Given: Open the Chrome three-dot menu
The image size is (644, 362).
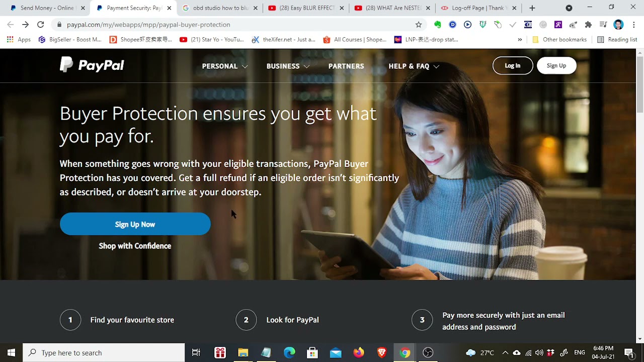Looking at the screenshot, I should 633,24.
